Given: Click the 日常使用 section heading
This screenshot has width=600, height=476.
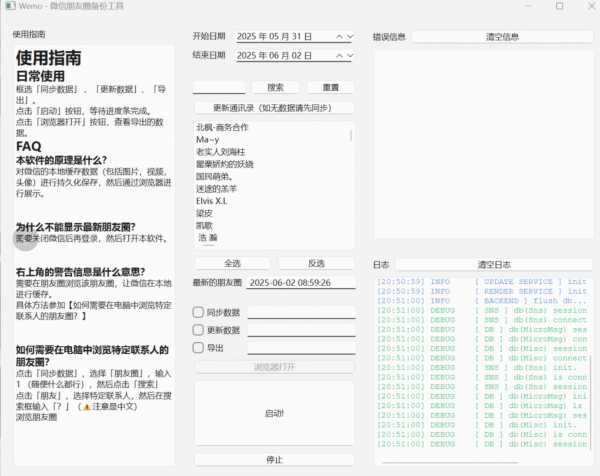Looking at the screenshot, I should (41, 76).
